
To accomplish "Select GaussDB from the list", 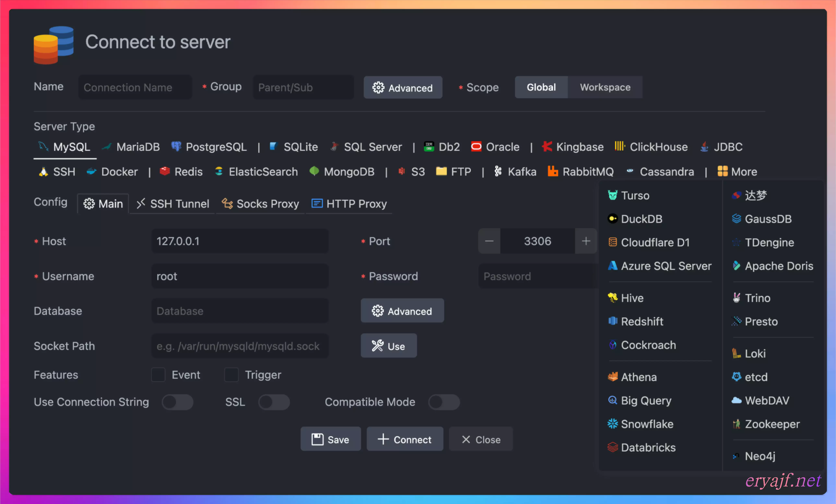I will tap(761, 219).
